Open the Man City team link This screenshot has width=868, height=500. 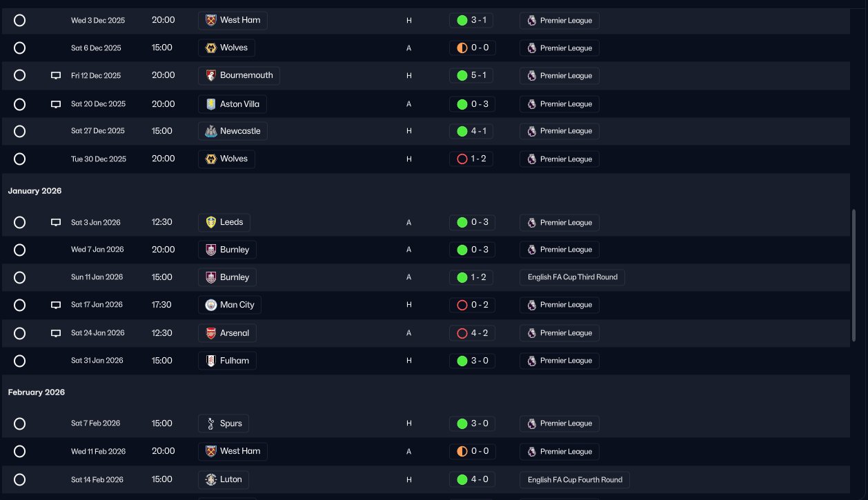coord(230,305)
